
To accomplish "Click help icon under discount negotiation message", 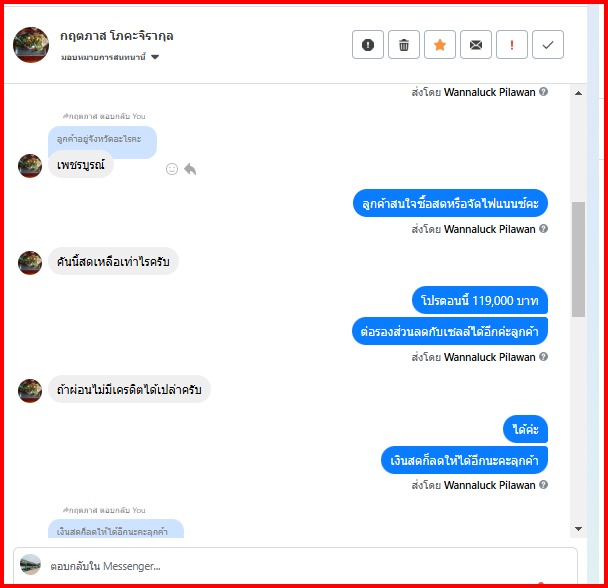I will tap(544, 357).
